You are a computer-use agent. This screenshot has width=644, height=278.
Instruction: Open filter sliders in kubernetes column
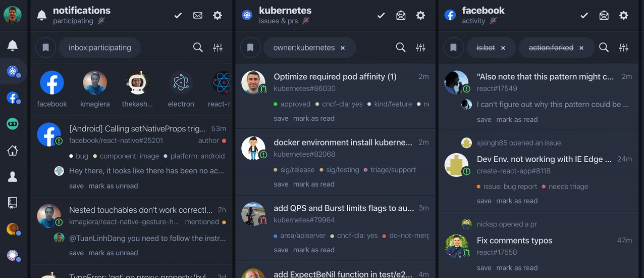click(420, 48)
